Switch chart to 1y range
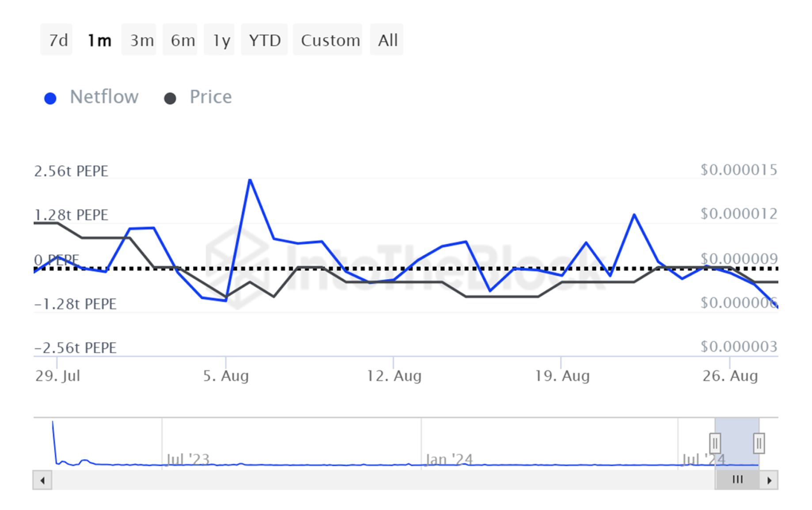 (x=221, y=40)
